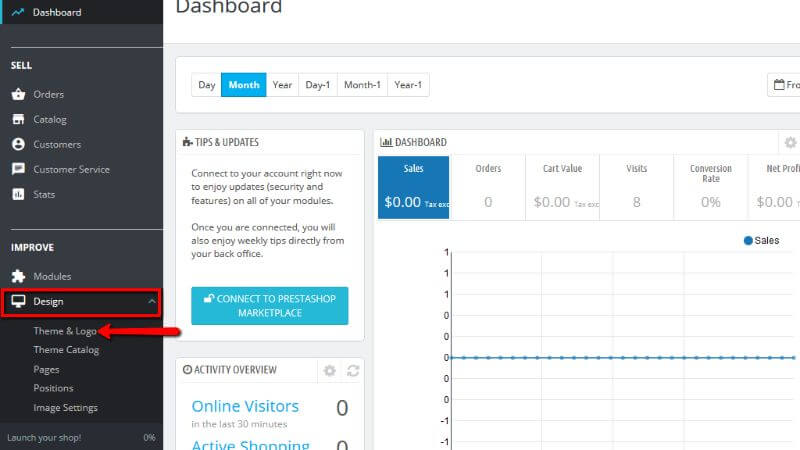This screenshot has height=450, width=800.
Task: Click the Online Visitors link
Action: coord(245,406)
